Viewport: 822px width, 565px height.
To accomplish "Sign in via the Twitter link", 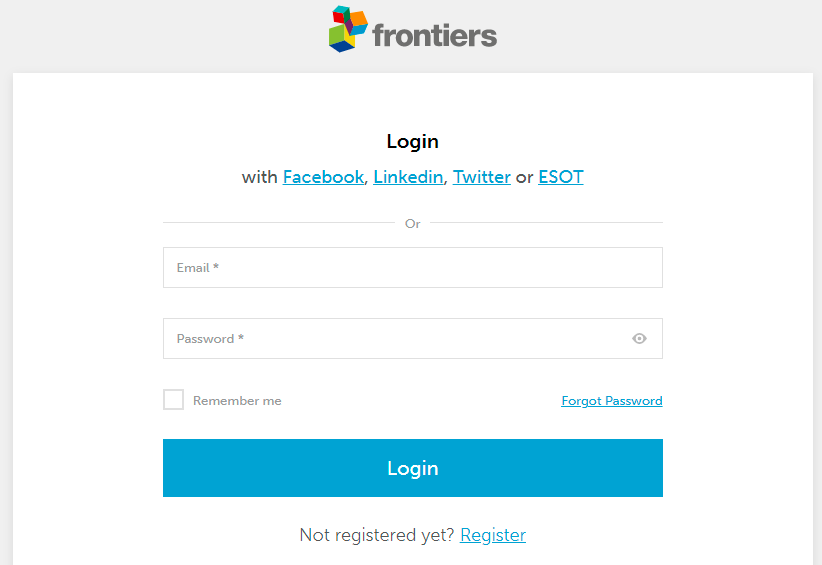I will tap(482, 177).
